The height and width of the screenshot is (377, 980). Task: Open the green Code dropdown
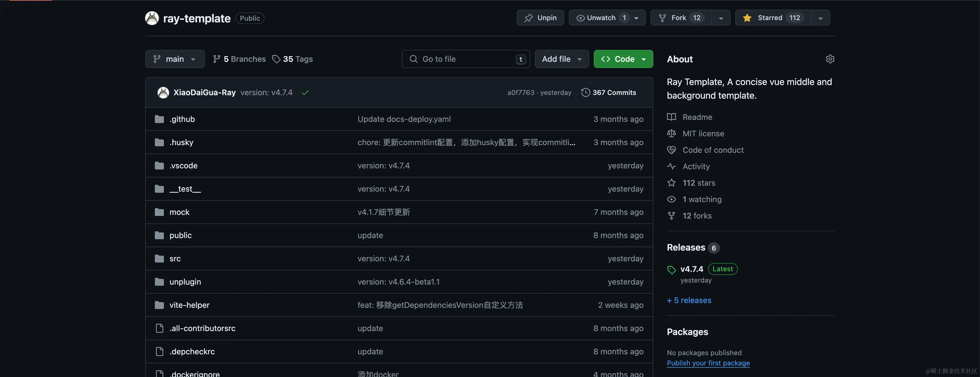pos(623,59)
